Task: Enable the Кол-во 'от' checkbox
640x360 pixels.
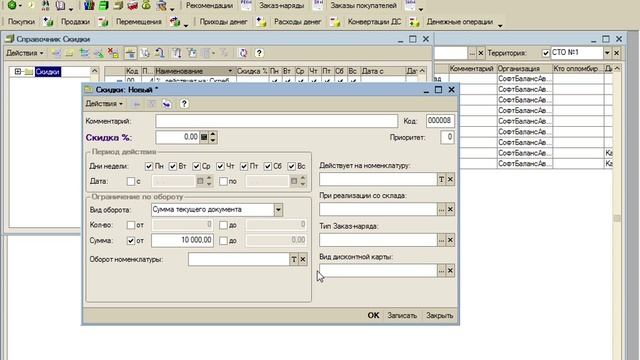Action: point(131,225)
